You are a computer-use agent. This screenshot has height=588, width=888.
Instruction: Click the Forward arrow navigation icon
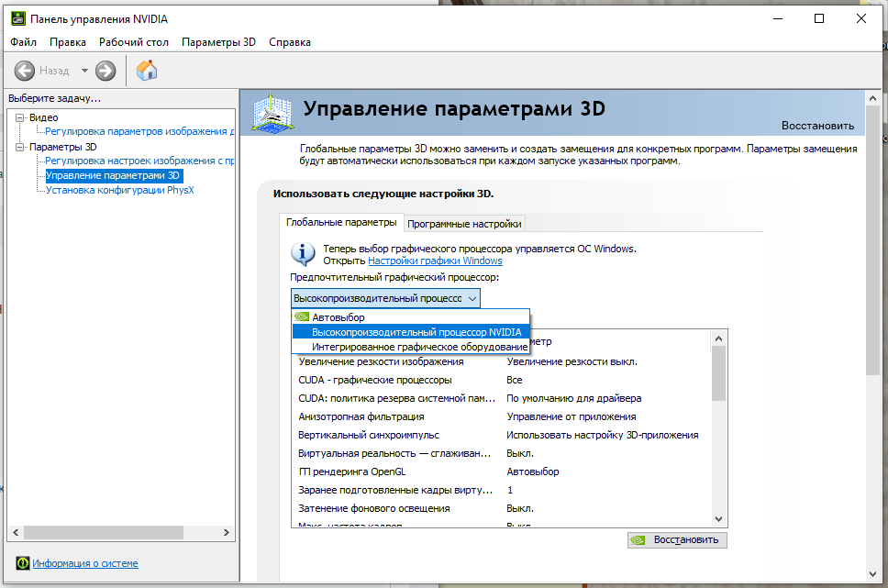click(x=105, y=71)
